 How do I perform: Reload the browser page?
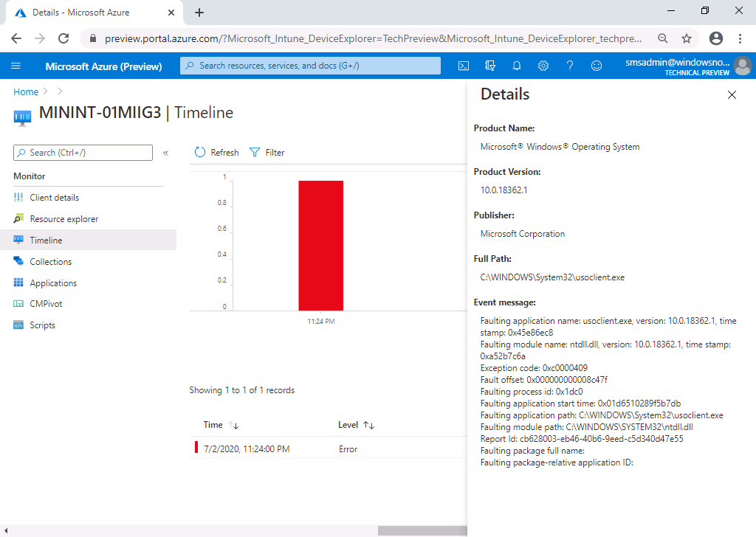(63, 38)
